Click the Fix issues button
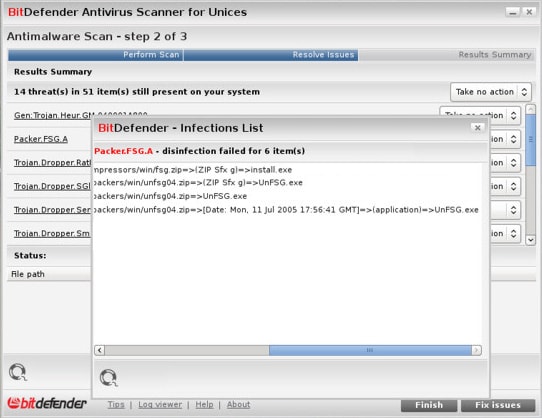This screenshot has height=418, width=542. 498,405
